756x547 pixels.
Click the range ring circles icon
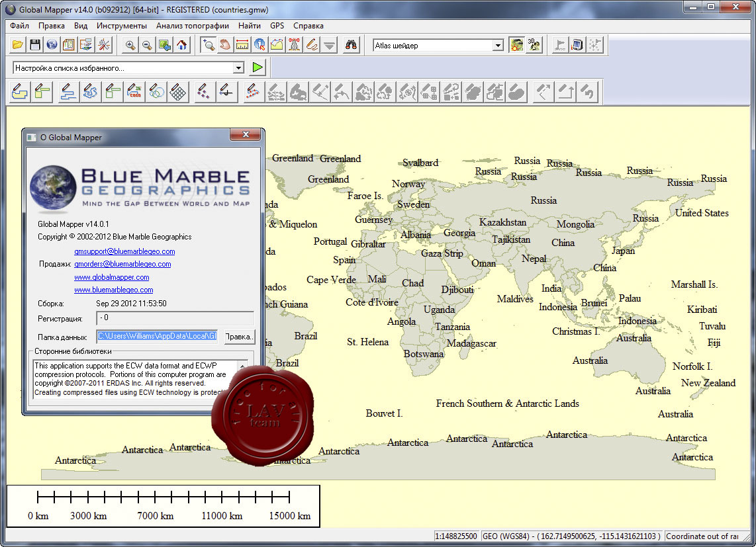point(156,91)
